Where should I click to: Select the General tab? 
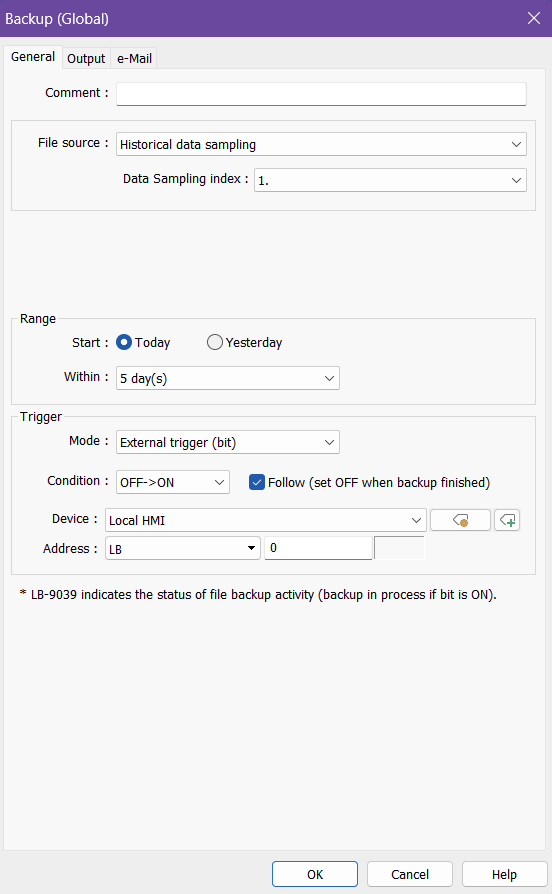[x=33, y=57]
